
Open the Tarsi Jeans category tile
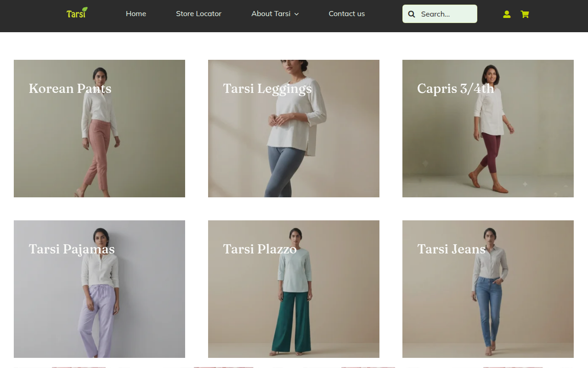coord(488,289)
